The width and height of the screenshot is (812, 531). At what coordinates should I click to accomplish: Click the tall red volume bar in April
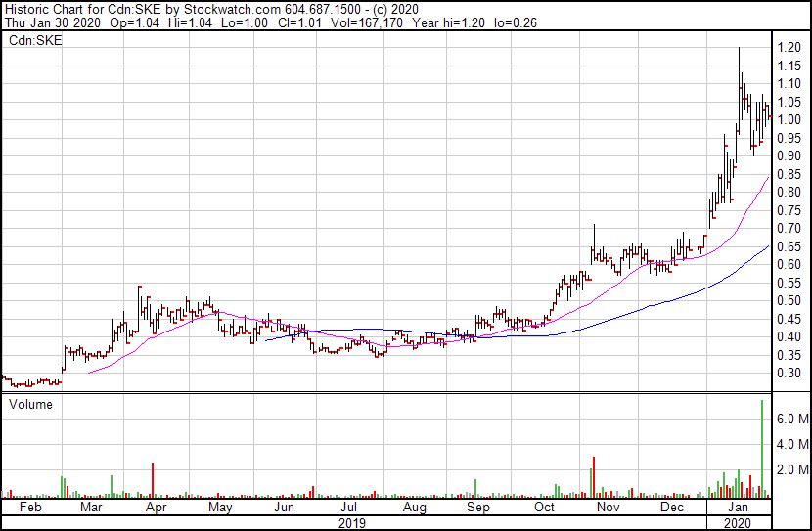[x=153, y=480]
